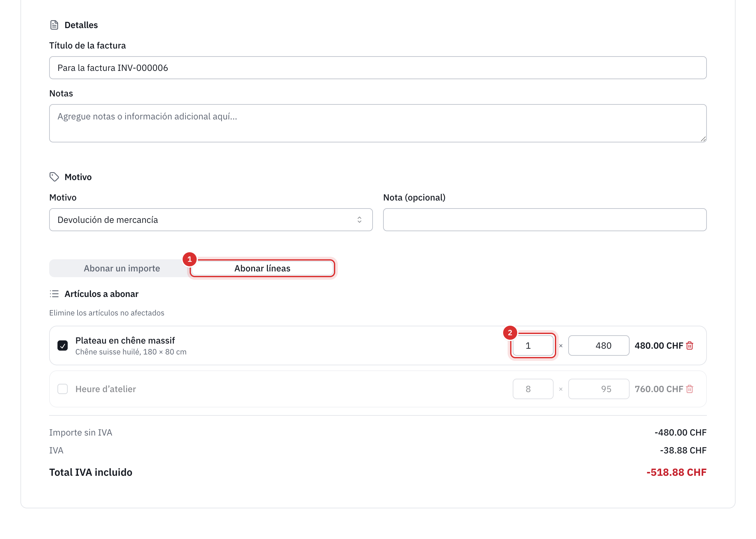This screenshot has width=756, height=539.
Task: Click the -480.00 CHF Importe sin IVA value
Action: coord(680,432)
